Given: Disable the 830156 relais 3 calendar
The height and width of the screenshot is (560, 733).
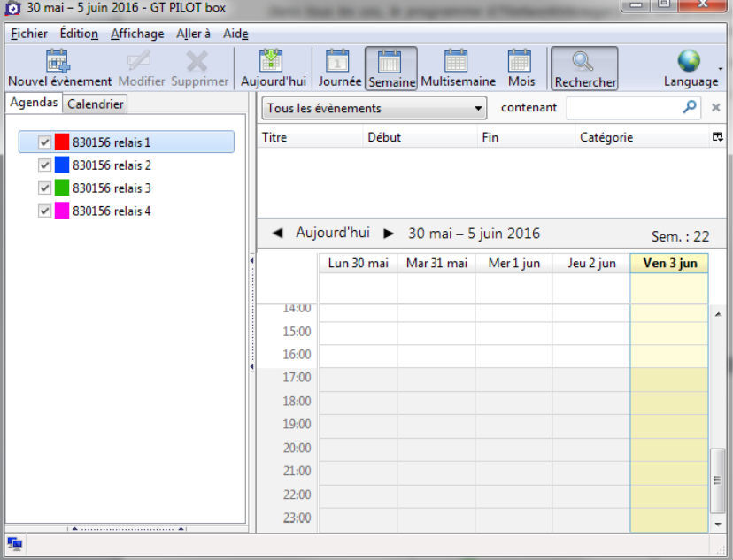Looking at the screenshot, I should (x=44, y=188).
